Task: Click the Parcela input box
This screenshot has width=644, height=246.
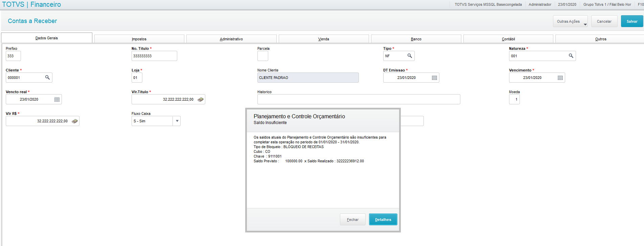Action: coord(262,56)
